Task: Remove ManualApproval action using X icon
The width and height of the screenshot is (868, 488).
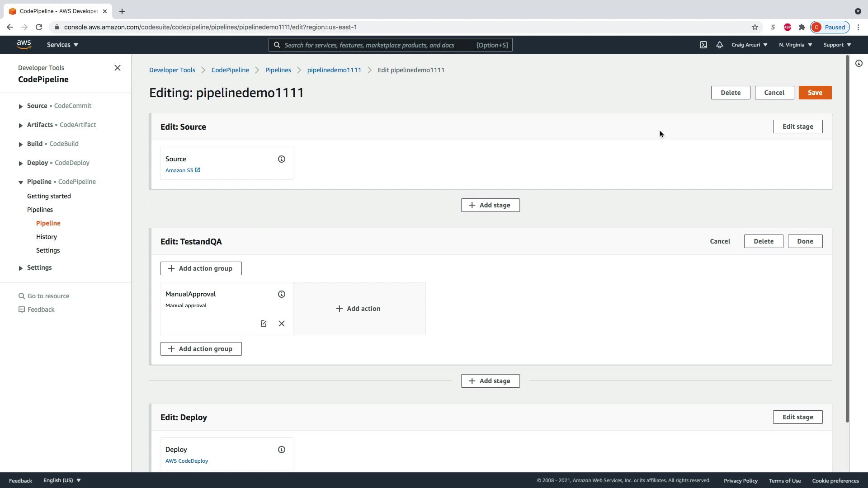Action: click(x=282, y=324)
